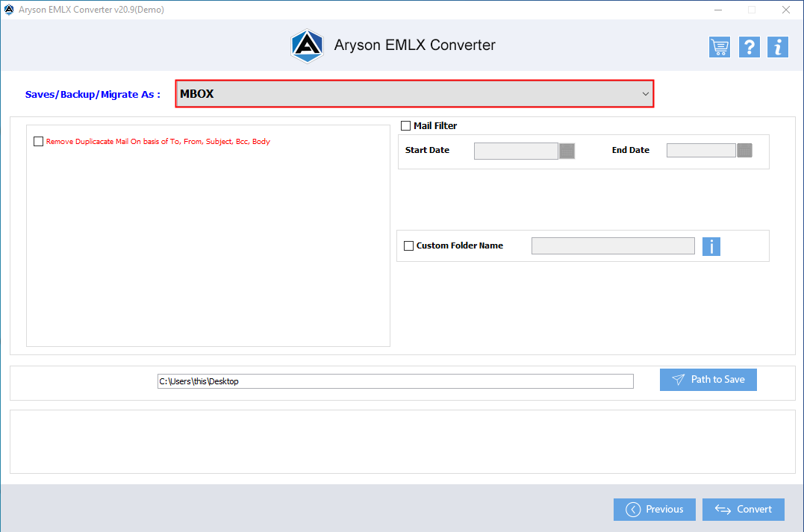Screen dimensions: 804x532
Task: Check the Custom Folder Name option
Action: coord(408,245)
